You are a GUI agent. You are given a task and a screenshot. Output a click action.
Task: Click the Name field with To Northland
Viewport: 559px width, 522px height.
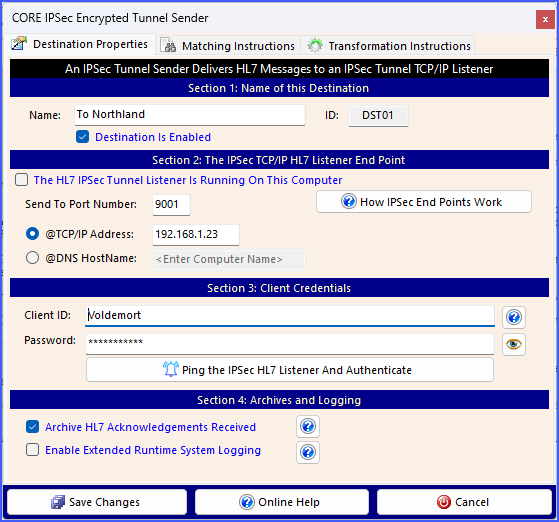coord(190,115)
